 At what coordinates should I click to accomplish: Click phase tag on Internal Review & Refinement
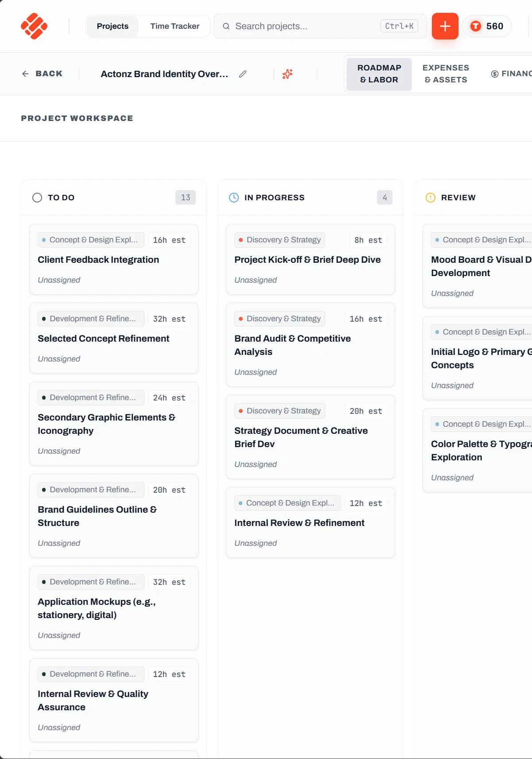[x=287, y=503]
